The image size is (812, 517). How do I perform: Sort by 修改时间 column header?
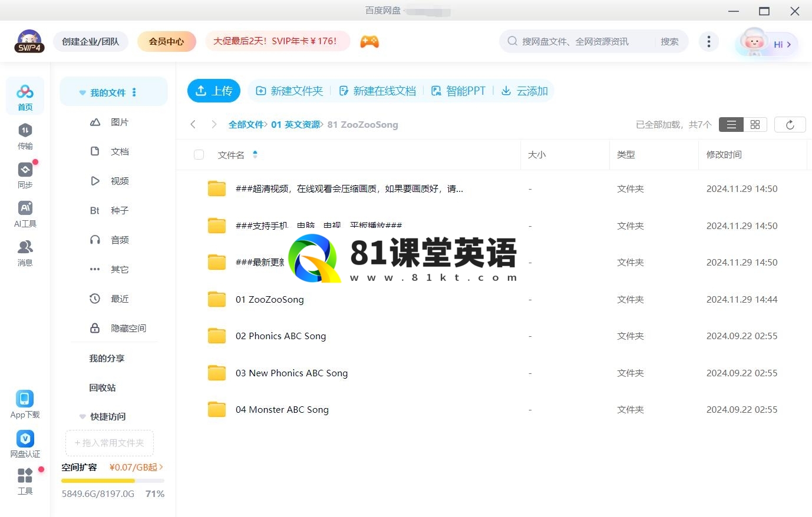click(x=724, y=154)
